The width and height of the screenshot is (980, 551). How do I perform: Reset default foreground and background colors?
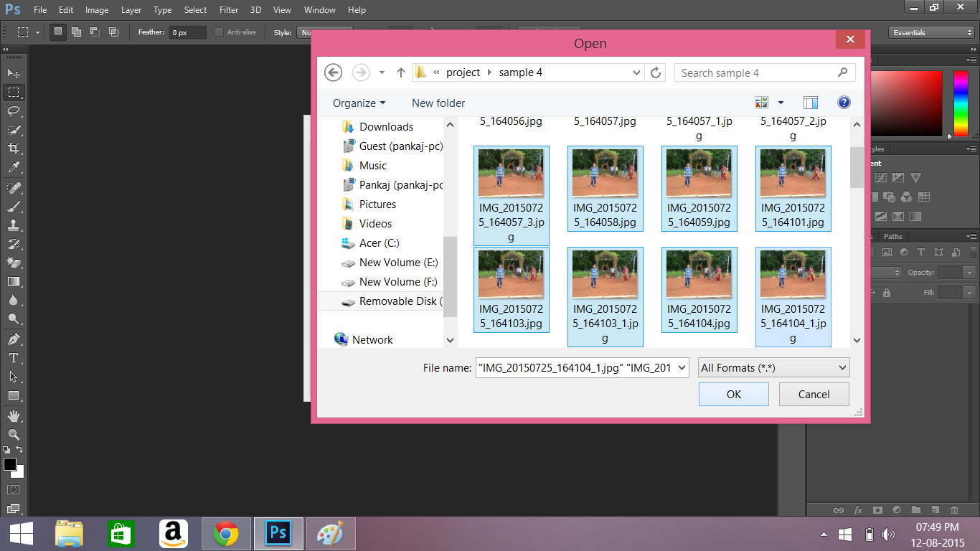point(6,450)
